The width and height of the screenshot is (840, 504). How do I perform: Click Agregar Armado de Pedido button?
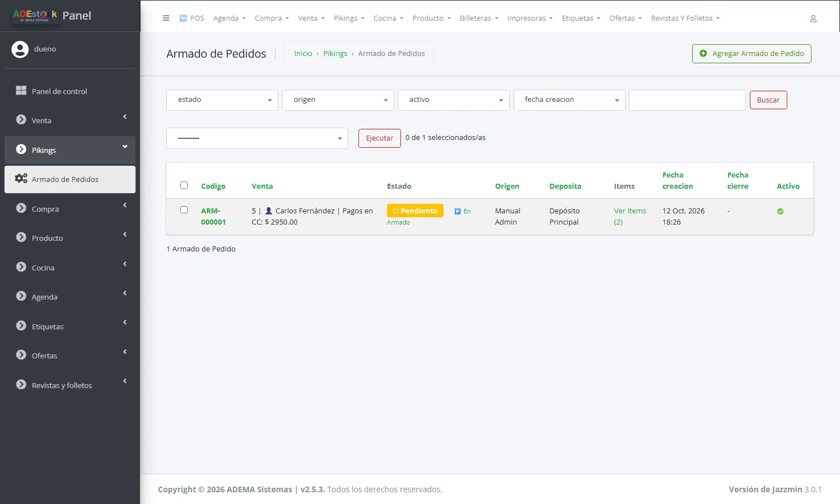(752, 54)
